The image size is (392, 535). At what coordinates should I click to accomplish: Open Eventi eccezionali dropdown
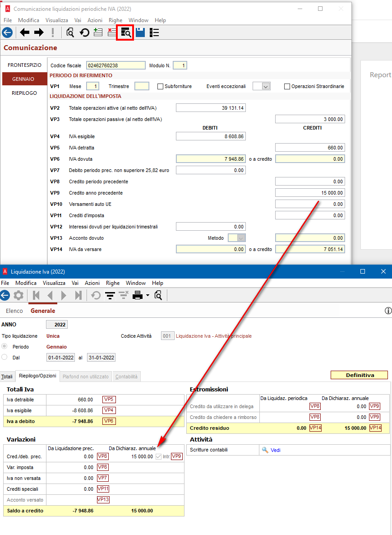[266, 86]
